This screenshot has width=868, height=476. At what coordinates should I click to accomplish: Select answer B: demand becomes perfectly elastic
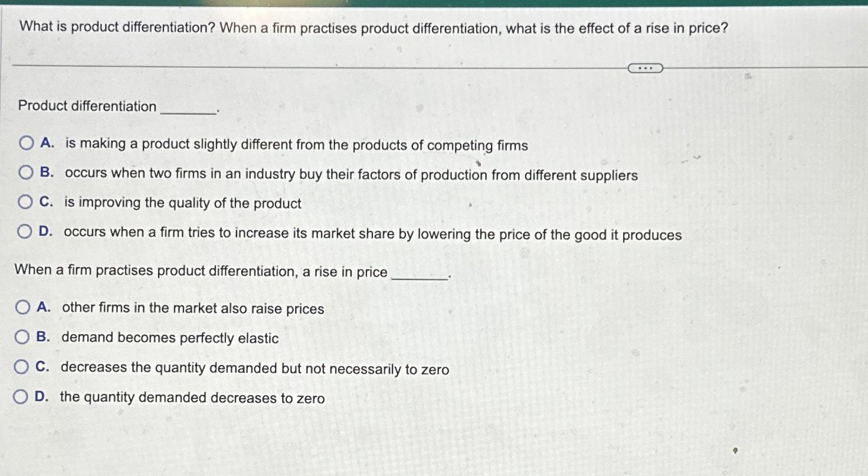pyautogui.click(x=22, y=337)
